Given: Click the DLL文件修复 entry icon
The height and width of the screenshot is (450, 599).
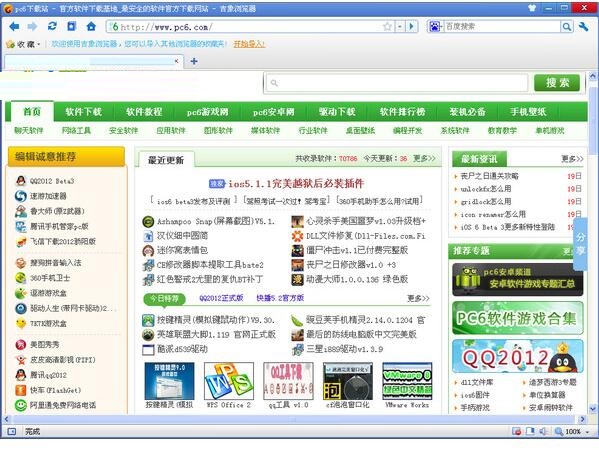Looking at the screenshot, I should click(298, 236).
